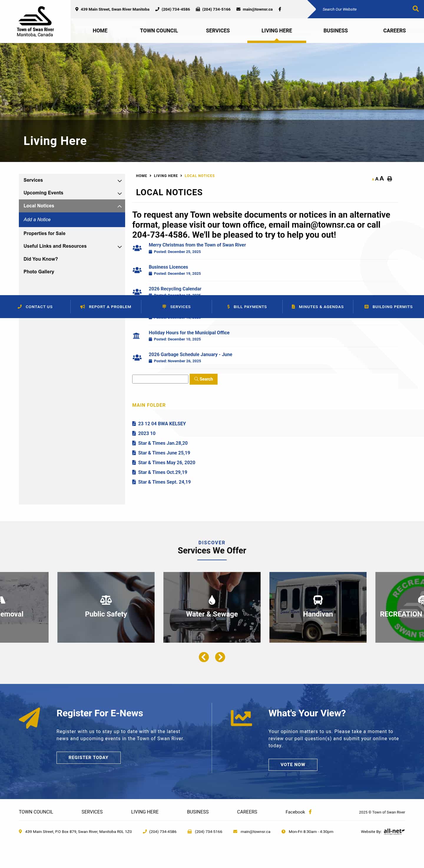Click PDF icon beside Star & Times Jan.28,20
The image size is (424, 868).
134,443
